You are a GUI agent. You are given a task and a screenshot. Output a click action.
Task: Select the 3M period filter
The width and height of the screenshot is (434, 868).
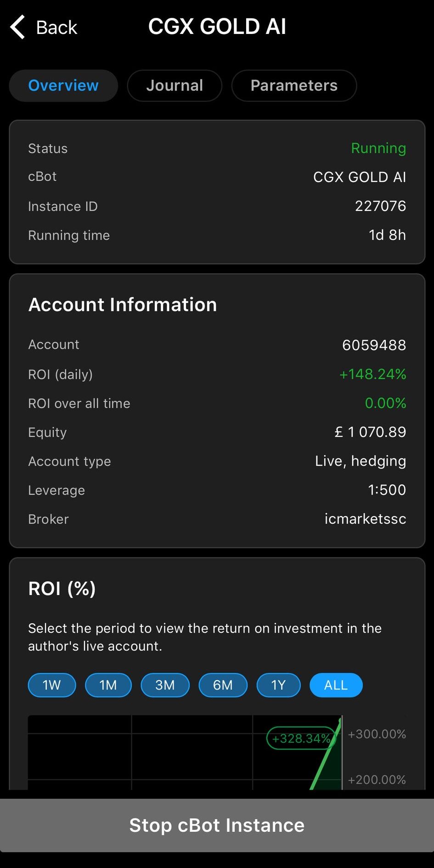tap(165, 685)
